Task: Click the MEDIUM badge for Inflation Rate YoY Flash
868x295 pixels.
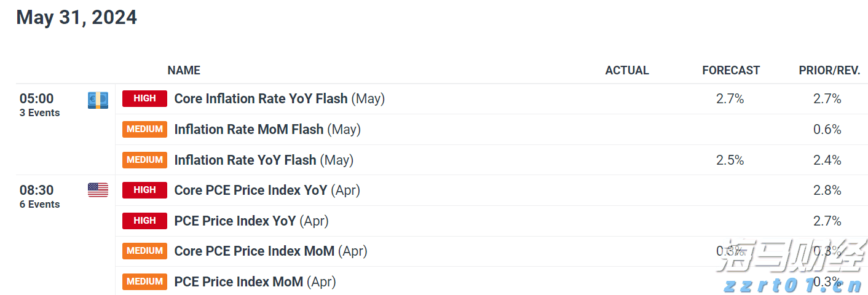Action: [x=144, y=160]
